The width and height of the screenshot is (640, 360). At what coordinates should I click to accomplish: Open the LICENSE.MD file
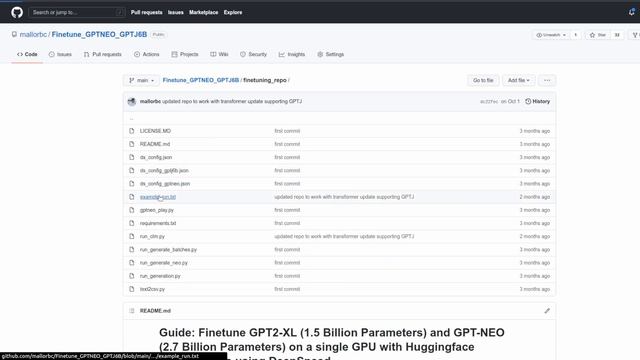[x=155, y=131]
